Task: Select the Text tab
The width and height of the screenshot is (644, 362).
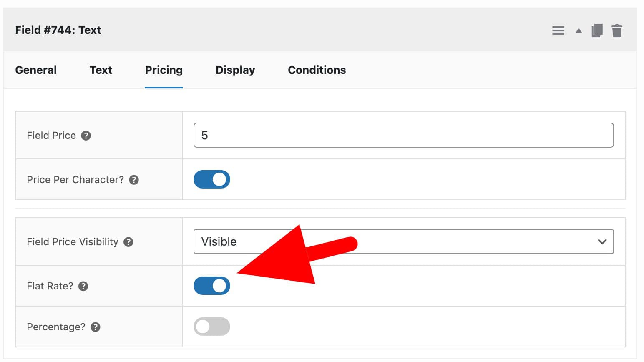Action: point(101,70)
